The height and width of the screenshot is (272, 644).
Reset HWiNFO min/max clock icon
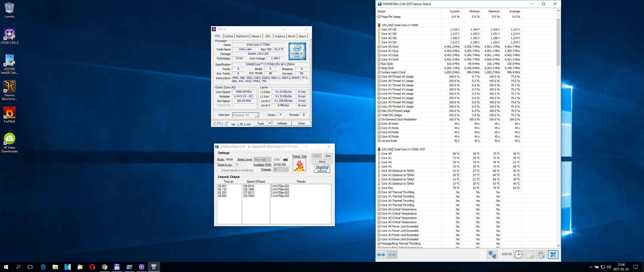[518, 255]
